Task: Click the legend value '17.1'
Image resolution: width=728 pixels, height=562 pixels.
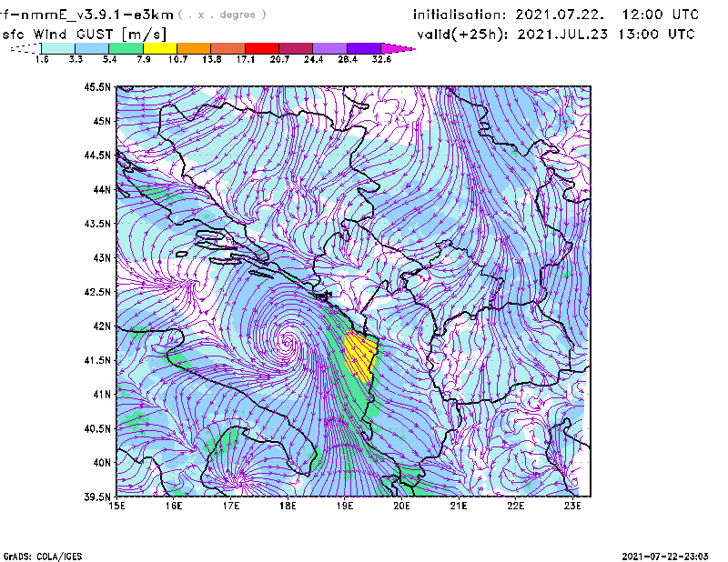Action: tap(246, 59)
